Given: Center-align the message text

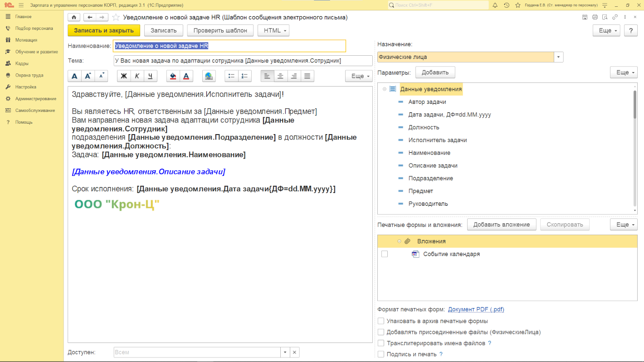Looking at the screenshot, I should click(281, 76).
